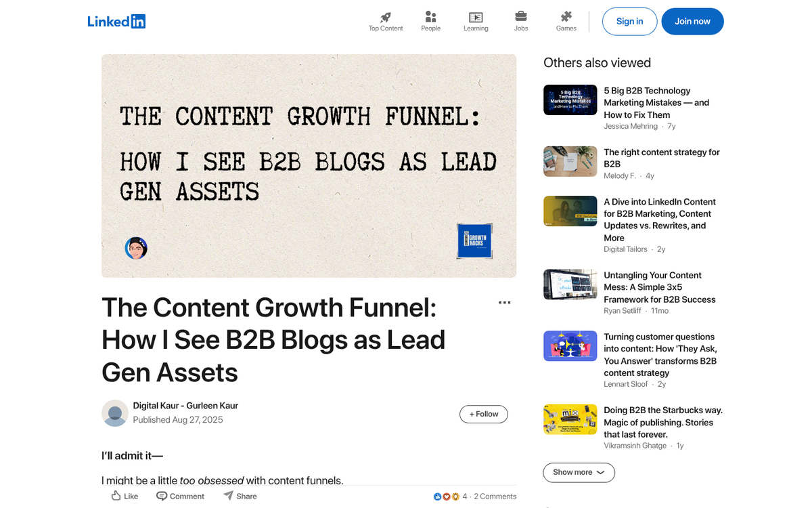Click the heart reaction icon
812x508 pixels.
tap(446, 496)
